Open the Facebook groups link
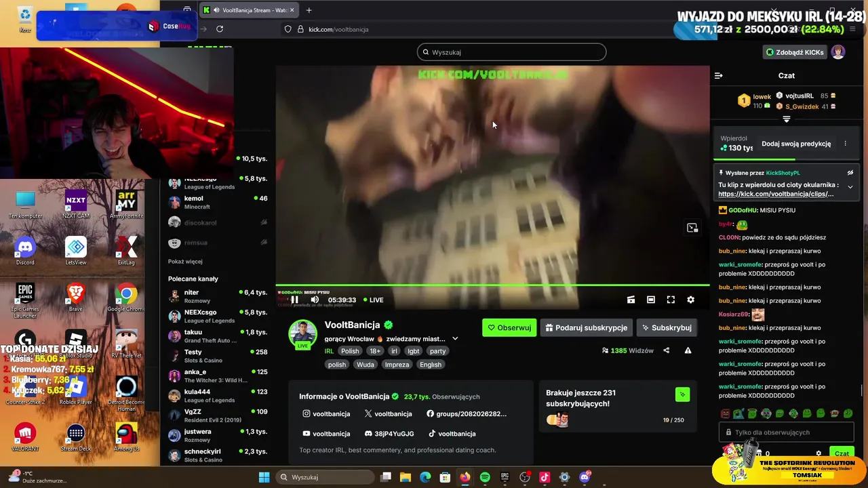Screen dimensions: 868x488 pos(467,413)
